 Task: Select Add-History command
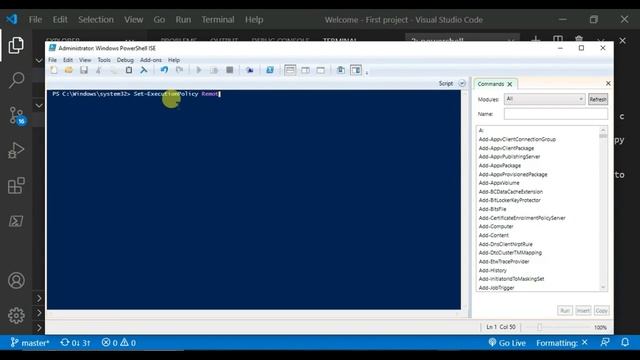click(x=493, y=270)
